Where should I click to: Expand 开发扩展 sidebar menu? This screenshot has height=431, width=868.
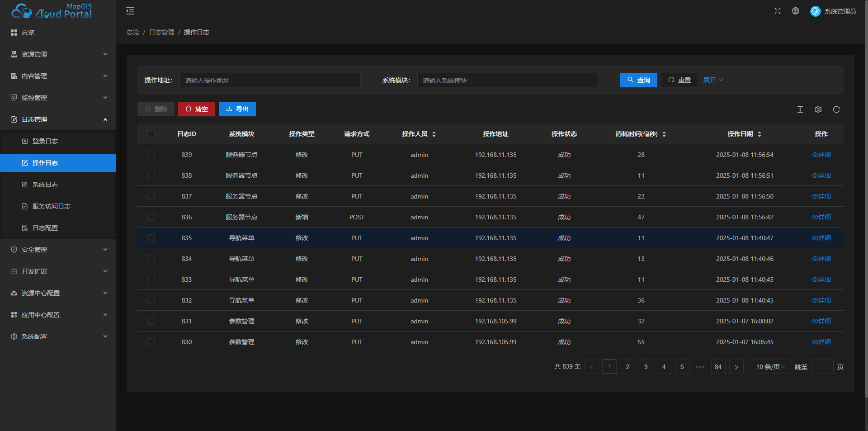click(x=58, y=271)
